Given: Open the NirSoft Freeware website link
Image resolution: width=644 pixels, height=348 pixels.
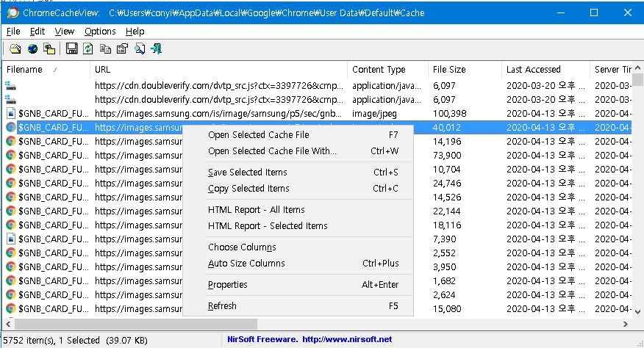Looking at the screenshot, I should [310, 339].
